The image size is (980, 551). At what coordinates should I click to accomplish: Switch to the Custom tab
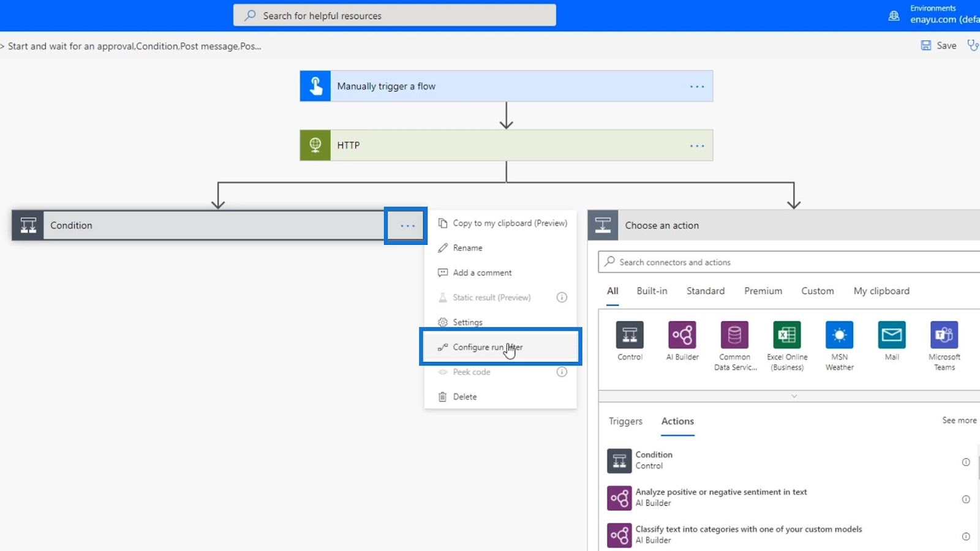click(x=818, y=291)
